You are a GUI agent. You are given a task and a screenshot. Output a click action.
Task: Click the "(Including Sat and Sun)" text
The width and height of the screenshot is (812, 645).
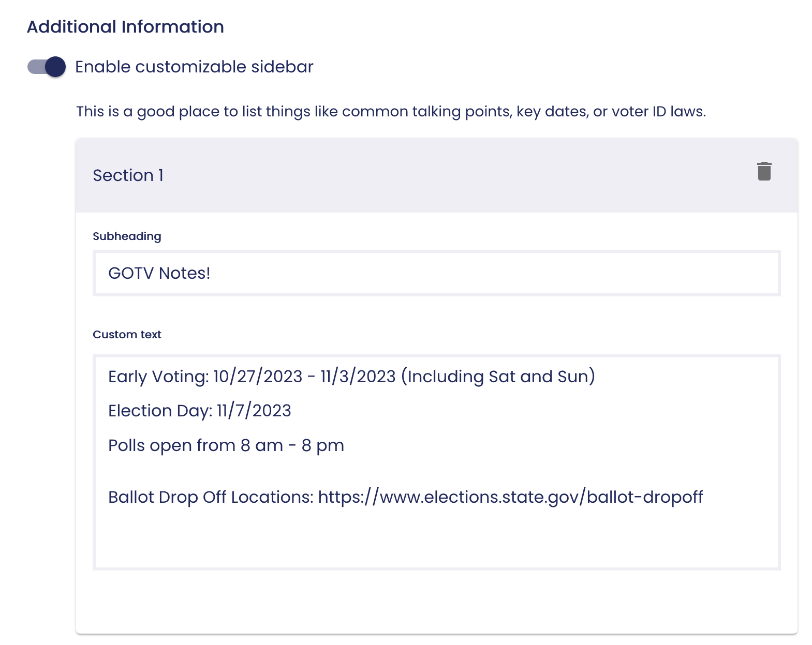tap(498, 377)
